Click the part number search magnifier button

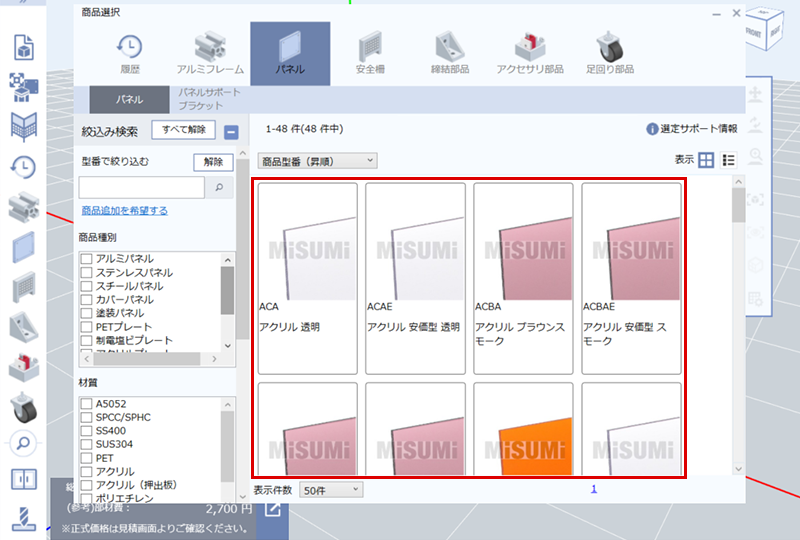coord(219,187)
